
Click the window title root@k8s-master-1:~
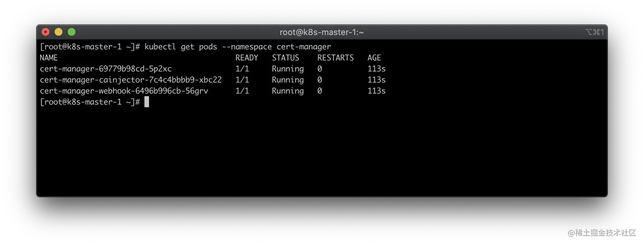tap(322, 32)
